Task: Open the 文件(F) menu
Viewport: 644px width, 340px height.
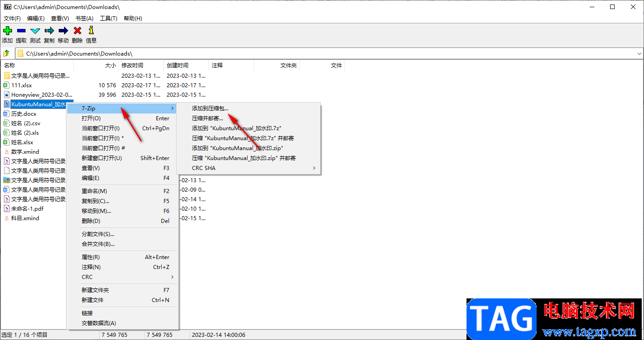Action: 12,19
